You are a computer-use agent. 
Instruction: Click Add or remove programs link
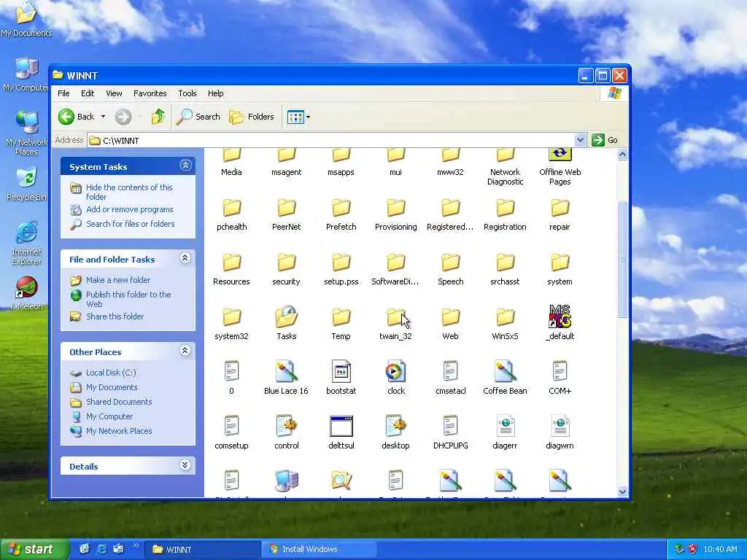click(130, 209)
